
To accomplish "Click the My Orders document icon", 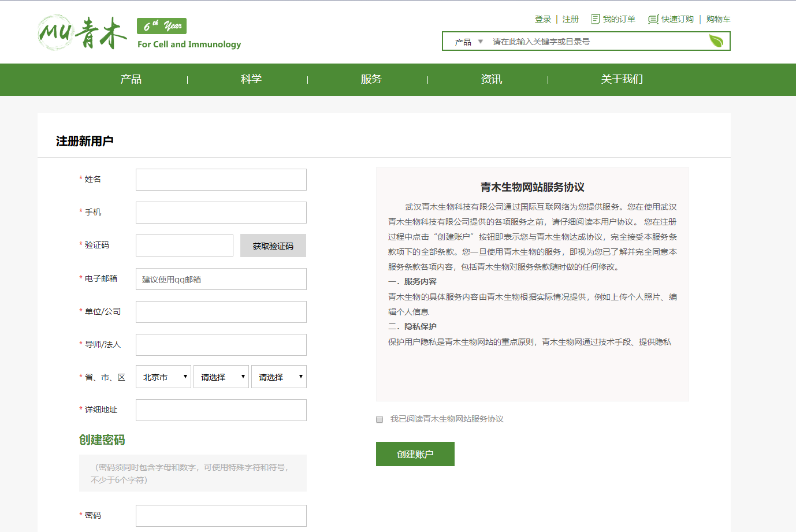I will 596,19.
